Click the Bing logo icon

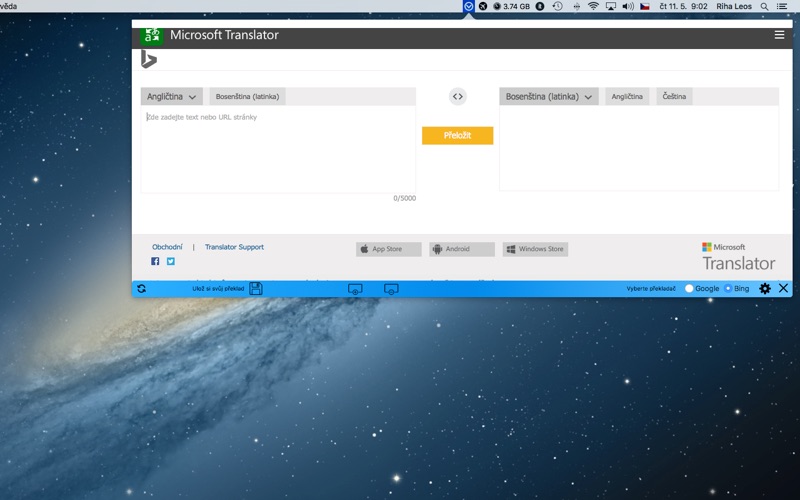[148, 59]
